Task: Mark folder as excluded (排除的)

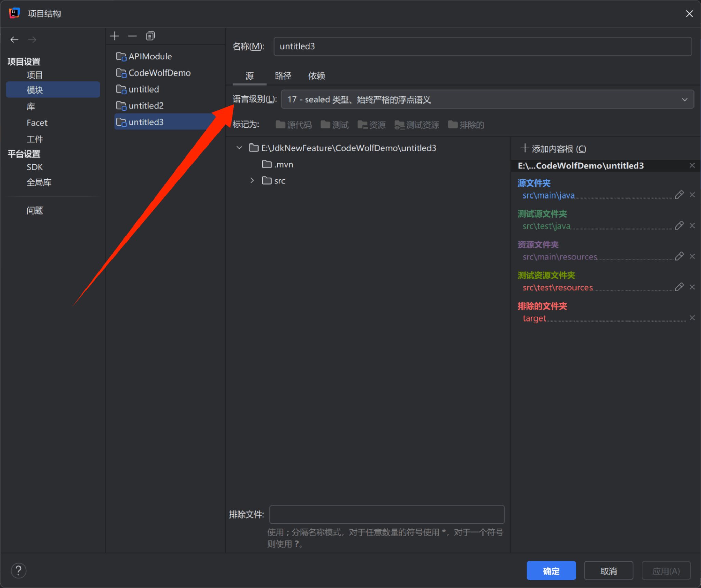Action: (x=466, y=125)
